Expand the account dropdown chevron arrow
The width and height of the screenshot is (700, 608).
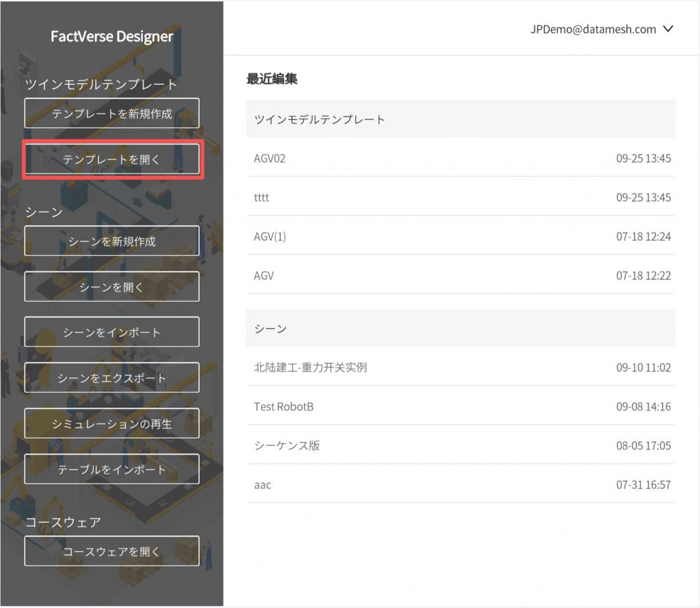point(669,29)
